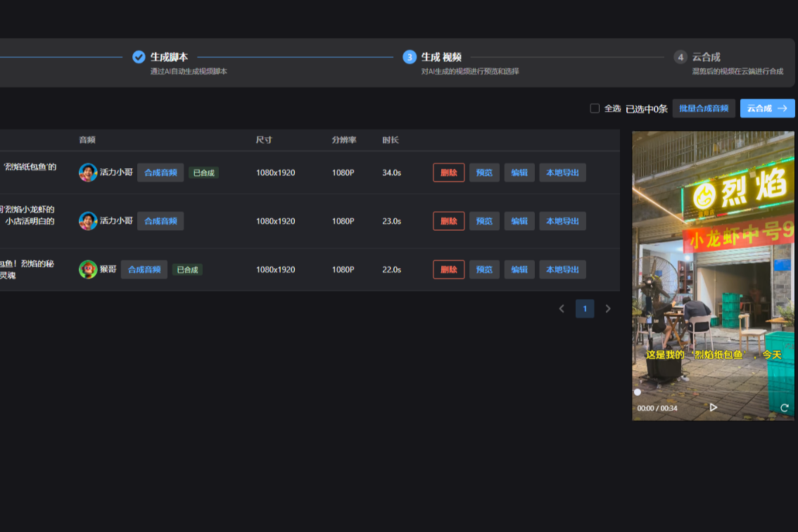Viewport: 798px width, 532px height.
Task: Go to the previous page arrow
Action: [x=562, y=308]
